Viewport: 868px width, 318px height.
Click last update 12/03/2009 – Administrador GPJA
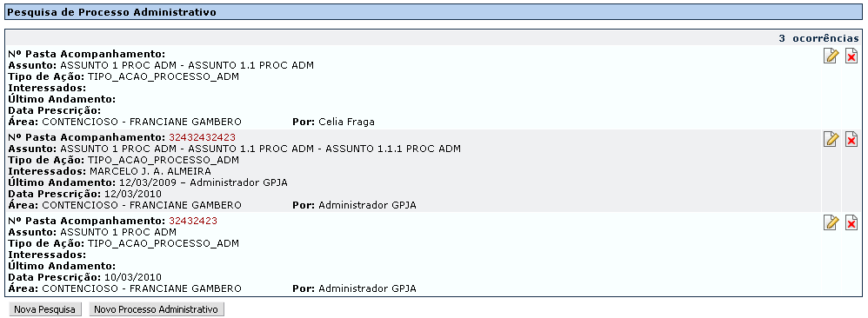[x=204, y=182]
